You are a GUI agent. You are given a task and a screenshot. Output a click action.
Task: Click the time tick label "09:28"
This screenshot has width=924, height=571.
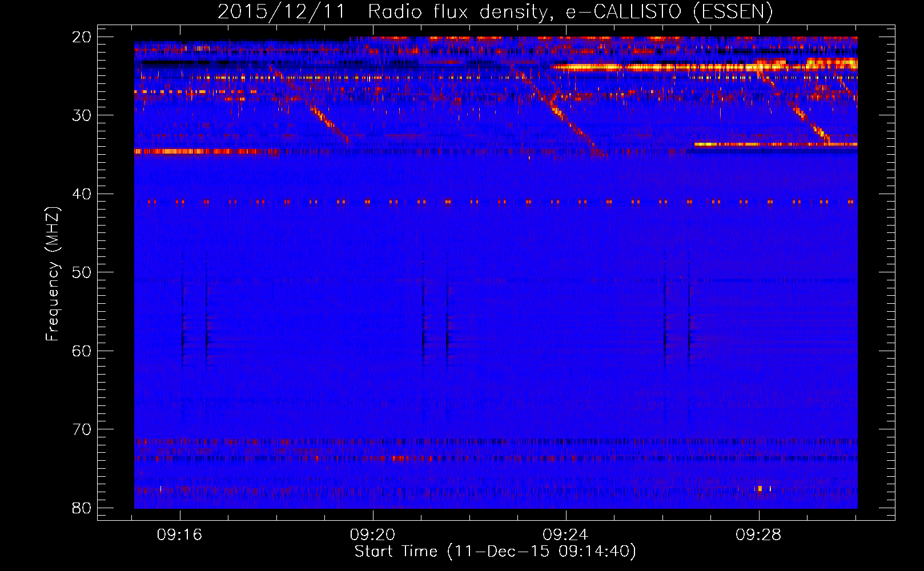758,535
